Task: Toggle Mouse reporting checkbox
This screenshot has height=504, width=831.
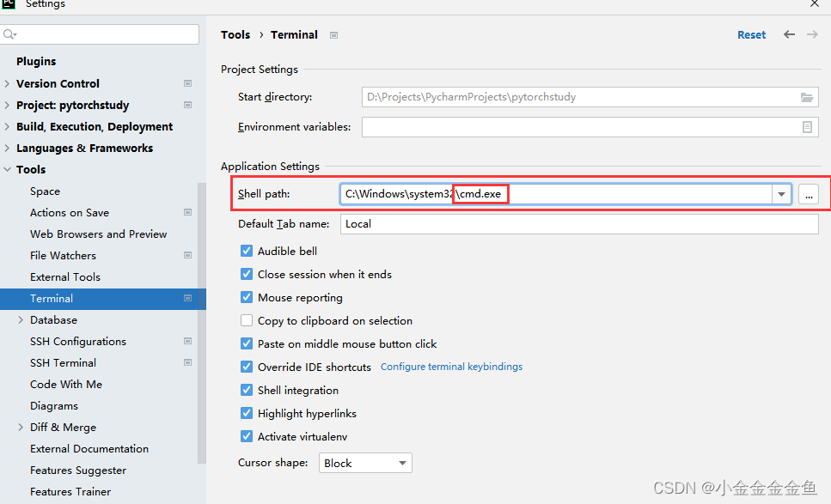Action: [x=247, y=298]
